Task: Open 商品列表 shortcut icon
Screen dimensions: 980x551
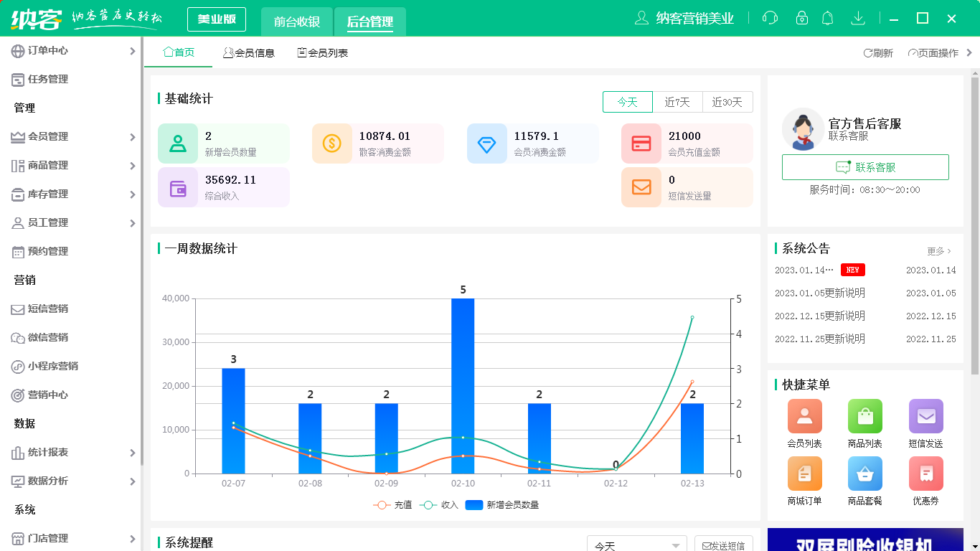Action: 864,416
